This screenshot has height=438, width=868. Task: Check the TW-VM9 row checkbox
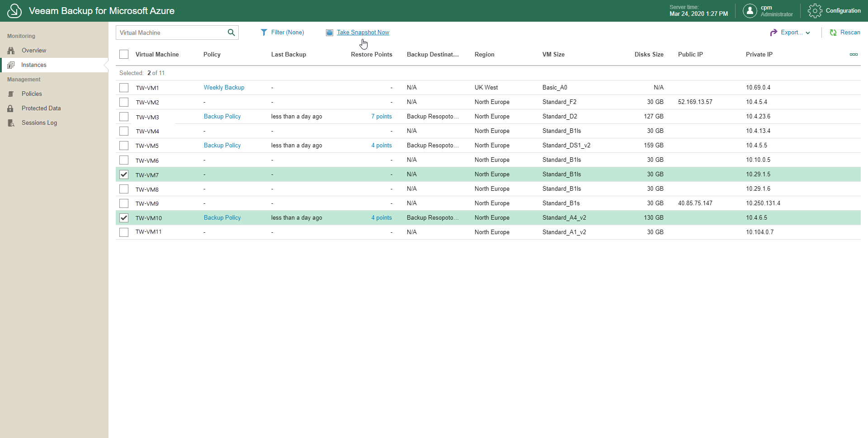(124, 203)
